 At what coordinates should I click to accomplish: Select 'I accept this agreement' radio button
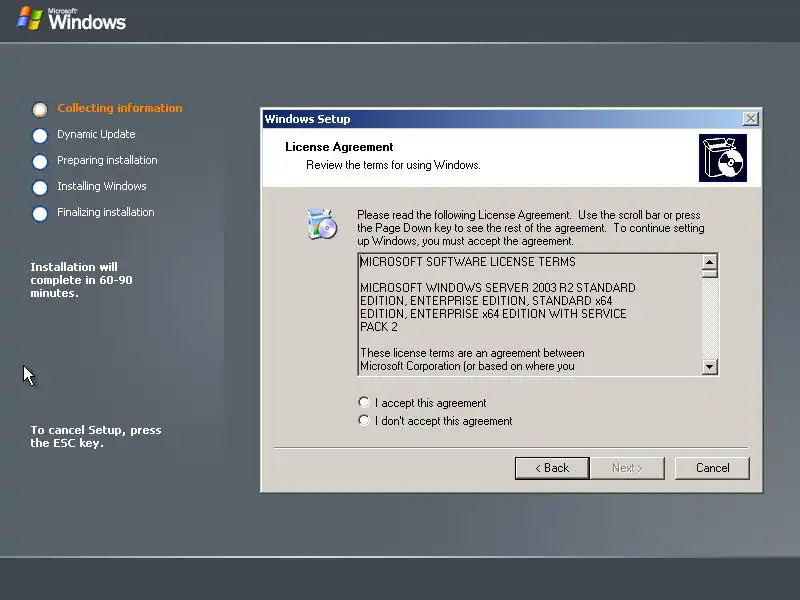click(x=364, y=403)
